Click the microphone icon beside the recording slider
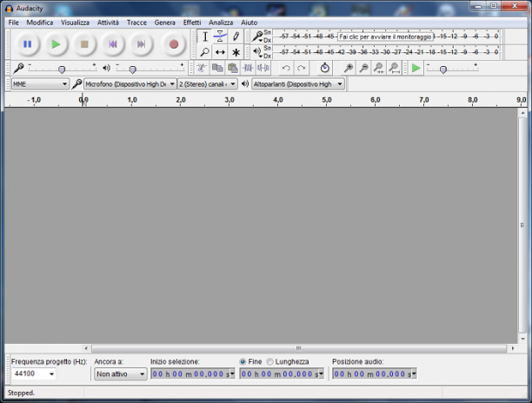Image resolution: width=532 pixels, height=403 pixels. (x=18, y=68)
